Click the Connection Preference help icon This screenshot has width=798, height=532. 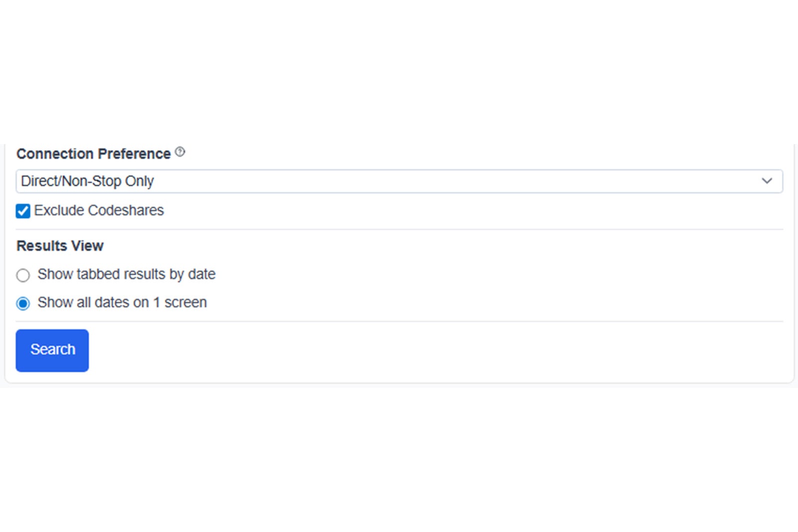pyautogui.click(x=180, y=152)
